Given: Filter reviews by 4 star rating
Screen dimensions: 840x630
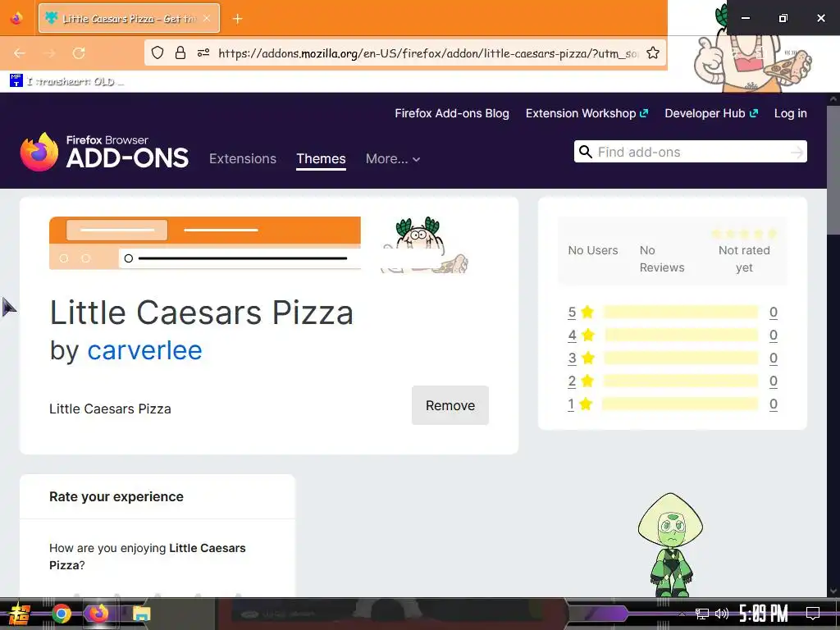Looking at the screenshot, I should coord(582,335).
